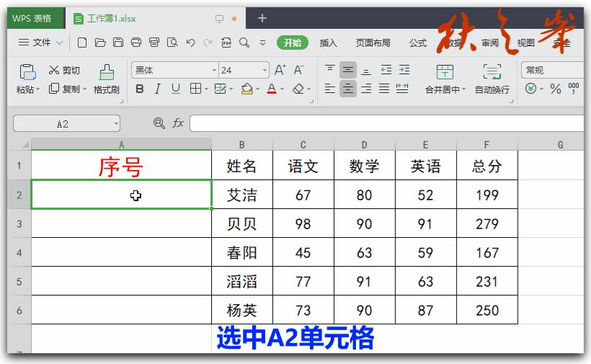Select row 3 header
Image resolution: width=591 pixels, height=364 pixels.
tap(19, 224)
